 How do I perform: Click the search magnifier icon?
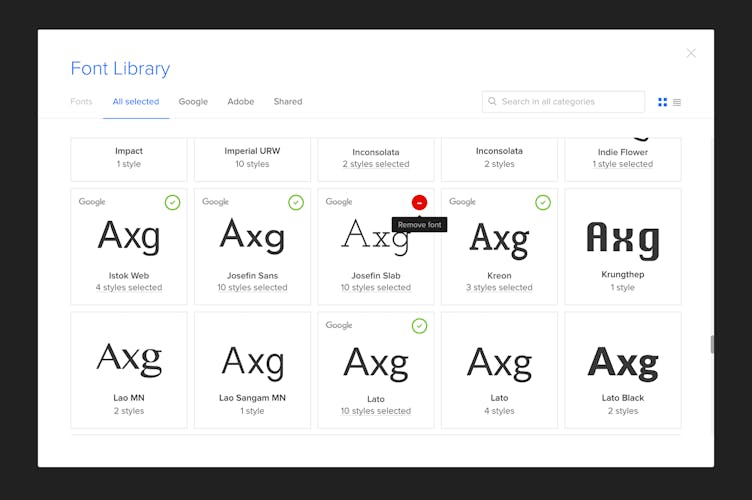click(492, 101)
